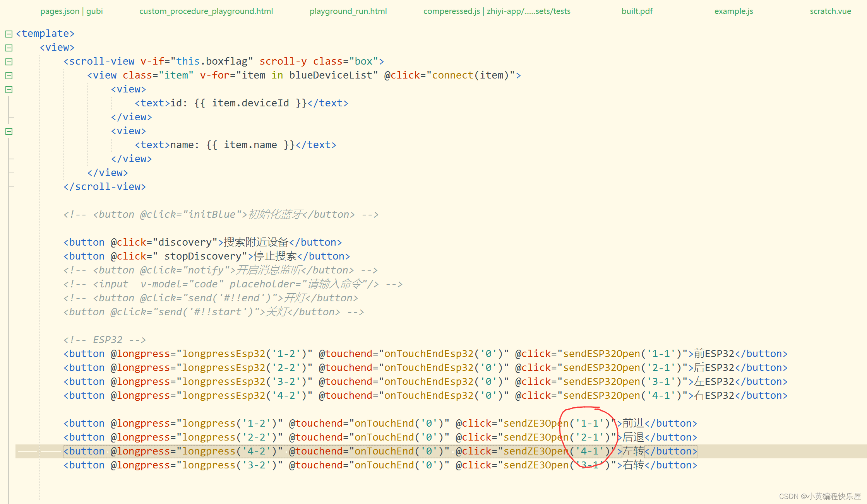
Task: Click the commented send('#!!end') line
Action: (x=211, y=298)
